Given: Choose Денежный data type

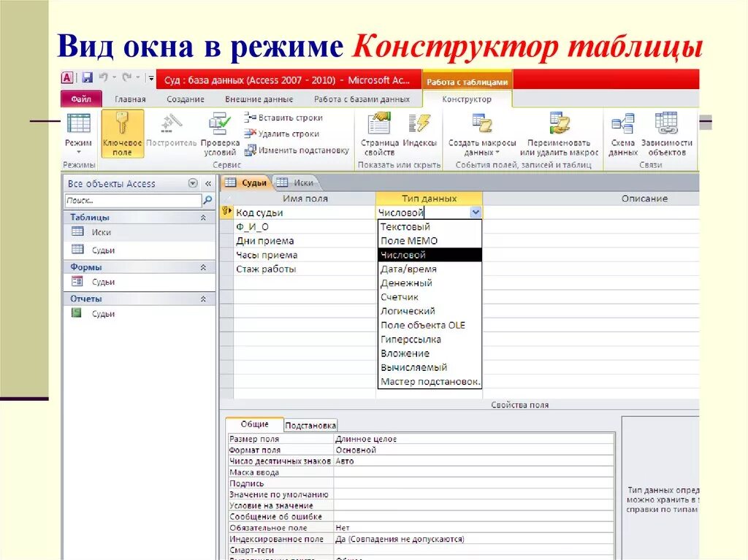Looking at the screenshot, I should 430,283.
